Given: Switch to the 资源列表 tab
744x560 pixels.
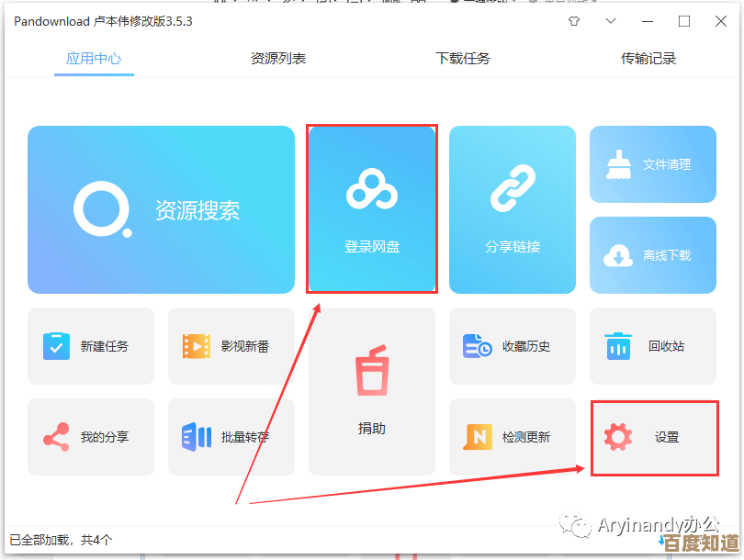Looking at the screenshot, I should click(278, 59).
